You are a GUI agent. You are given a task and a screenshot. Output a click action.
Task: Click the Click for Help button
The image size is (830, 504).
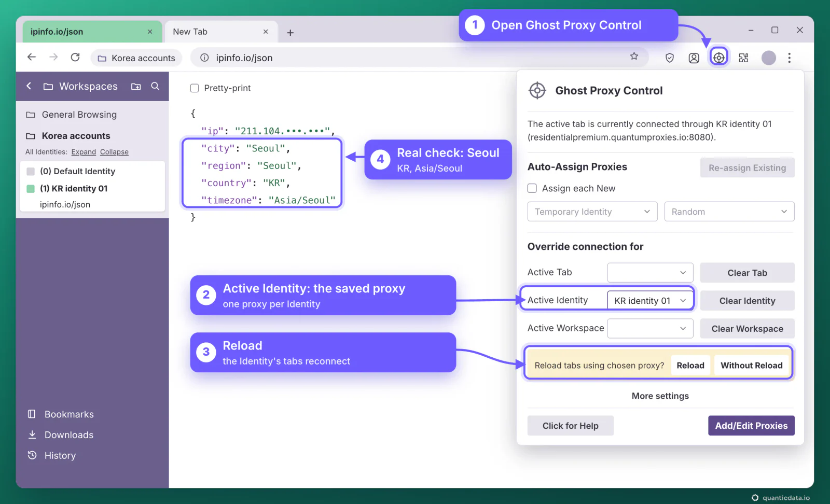571,426
